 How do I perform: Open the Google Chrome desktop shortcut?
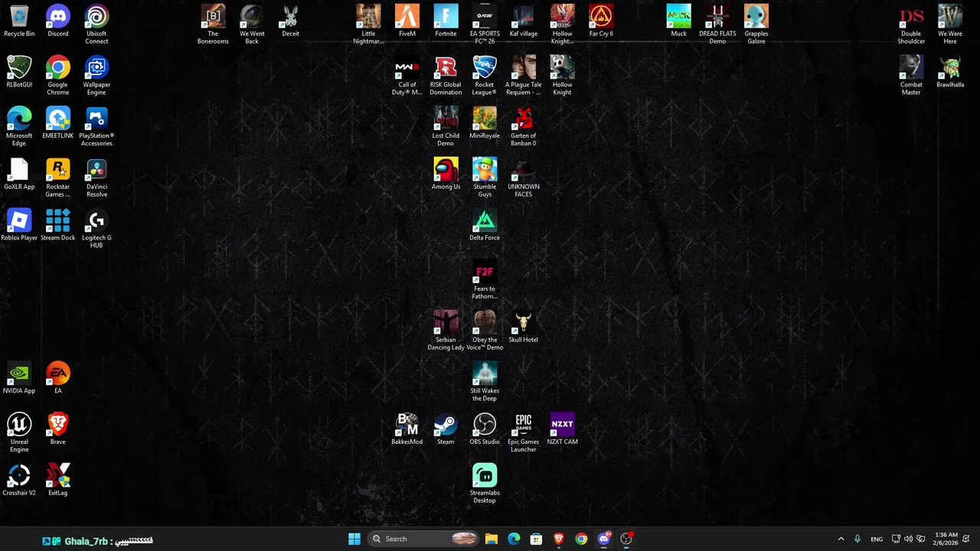[x=58, y=75]
